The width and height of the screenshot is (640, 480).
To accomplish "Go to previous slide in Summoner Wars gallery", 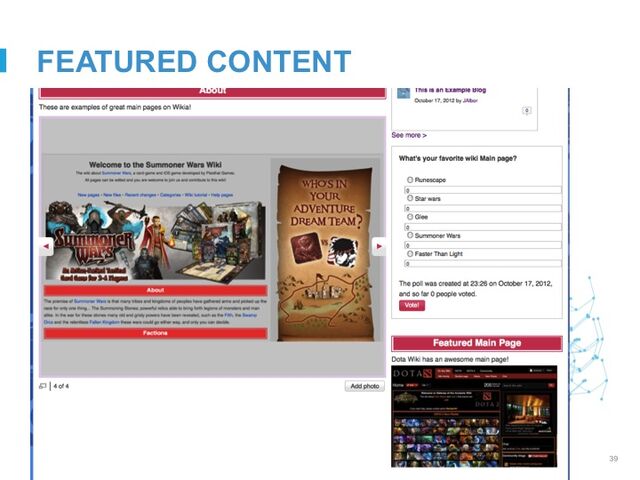I will (46, 246).
